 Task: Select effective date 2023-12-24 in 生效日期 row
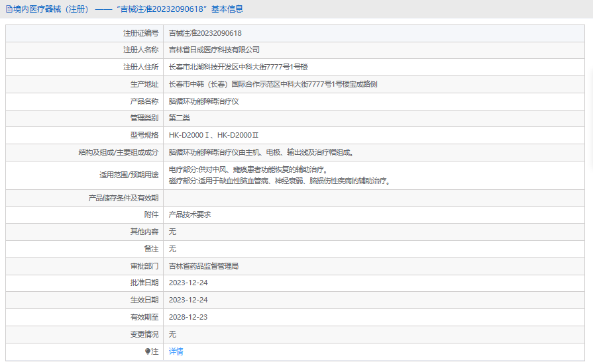tap(188, 300)
